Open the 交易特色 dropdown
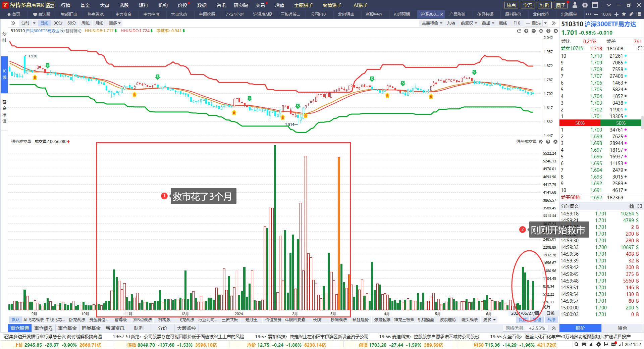Screen dimensions: 644x349 pyautogui.click(x=432, y=23)
